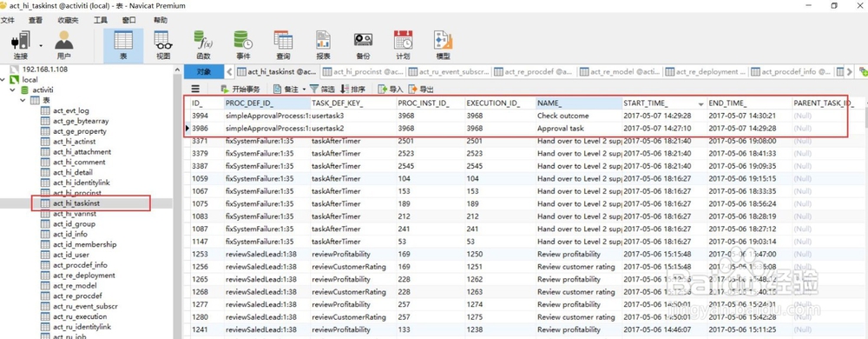Click the Sort (排序) button

point(352,90)
